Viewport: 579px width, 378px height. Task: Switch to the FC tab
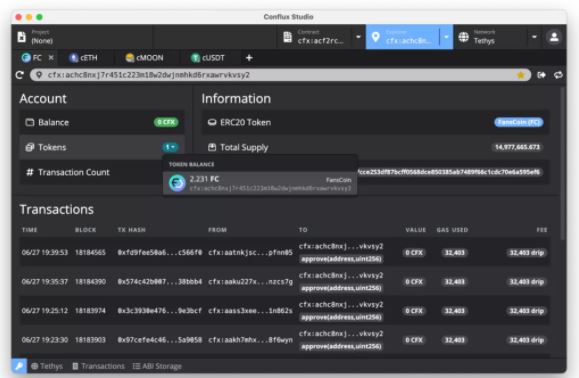[x=32, y=58]
